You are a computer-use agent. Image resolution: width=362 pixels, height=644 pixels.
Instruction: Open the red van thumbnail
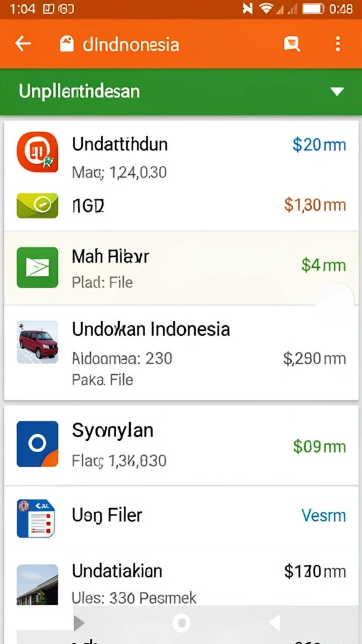pyautogui.click(x=37, y=342)
